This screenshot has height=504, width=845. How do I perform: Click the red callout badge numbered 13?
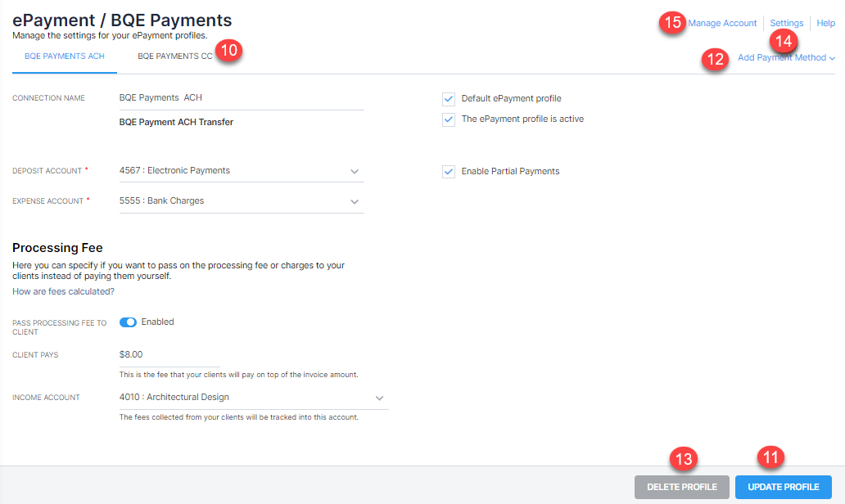click(x=682, y=458)
